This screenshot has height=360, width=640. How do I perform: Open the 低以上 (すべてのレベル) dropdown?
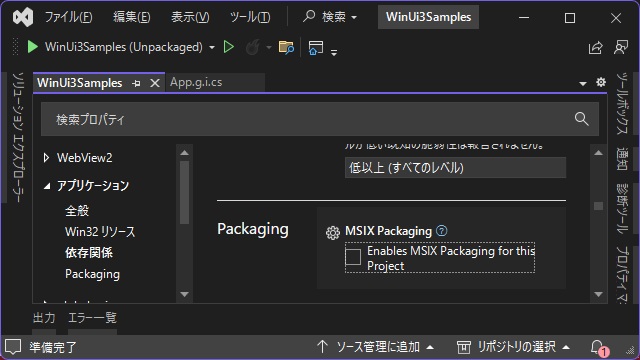click(x=455, y=167)
